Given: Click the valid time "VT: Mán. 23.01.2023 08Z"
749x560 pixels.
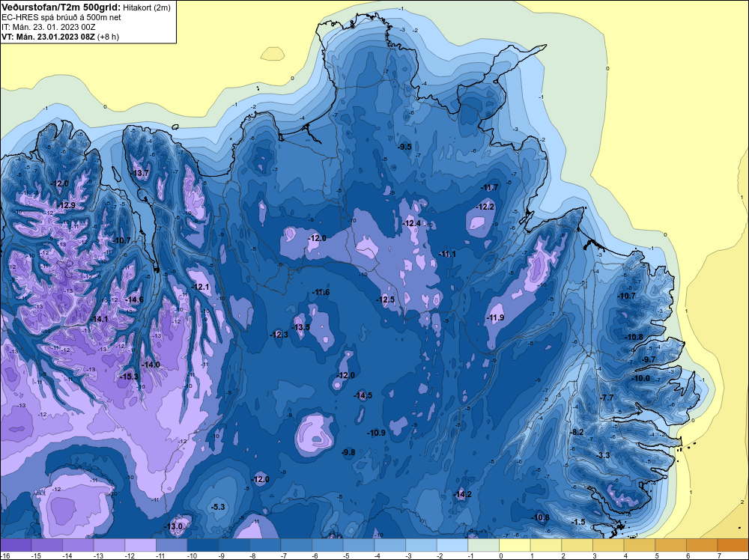Looking at the screenshot, I should click(x=48, y=37).
